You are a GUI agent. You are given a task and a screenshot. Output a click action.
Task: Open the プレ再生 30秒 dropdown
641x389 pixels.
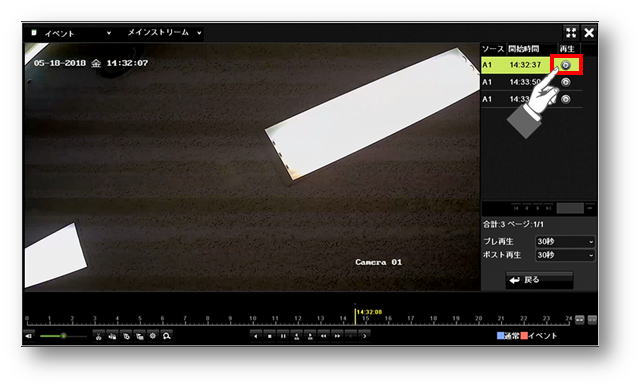tap(565, 241)
